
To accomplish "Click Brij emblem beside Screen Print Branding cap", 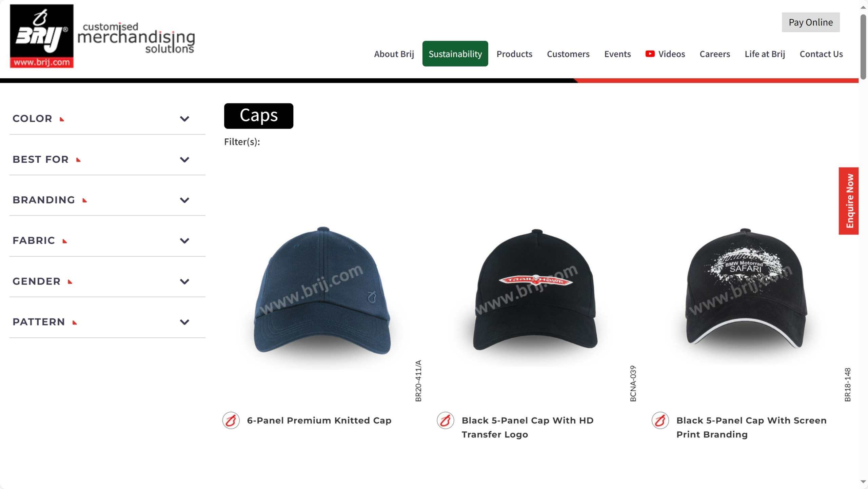I will [660, 420].
